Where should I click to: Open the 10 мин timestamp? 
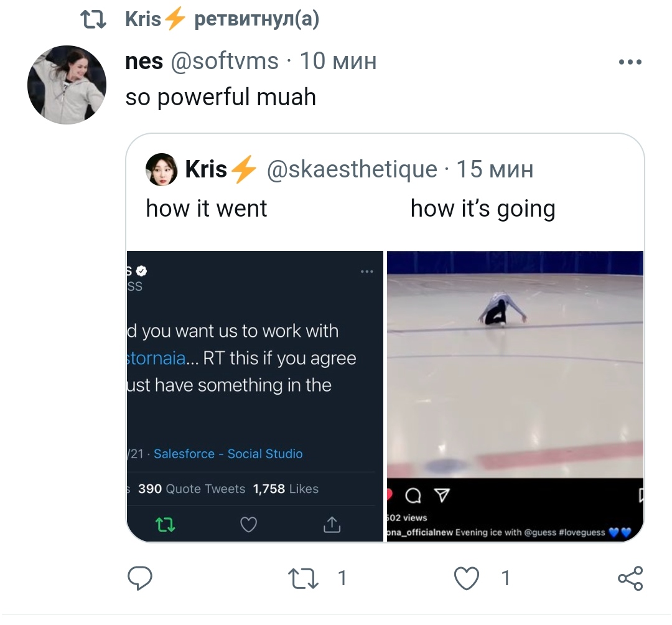pos(338,62)
